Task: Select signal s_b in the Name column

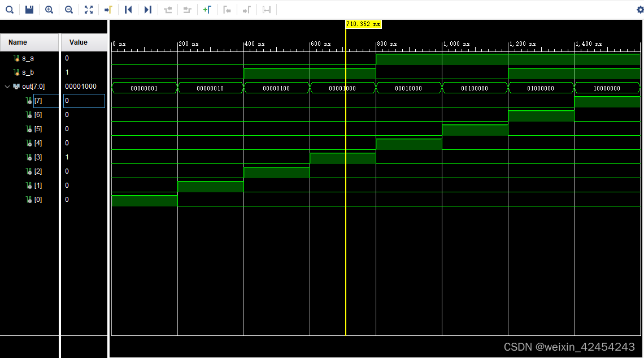Action: [x=28, y=72]
